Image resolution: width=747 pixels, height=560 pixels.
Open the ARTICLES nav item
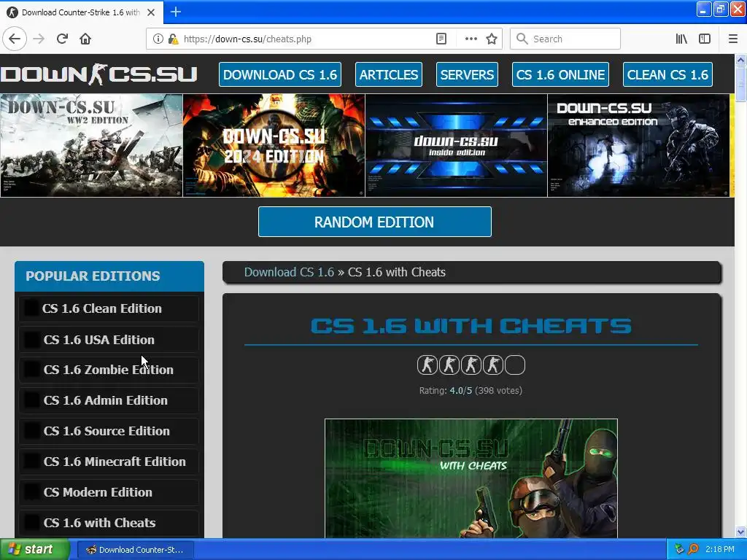coord(389,75)
